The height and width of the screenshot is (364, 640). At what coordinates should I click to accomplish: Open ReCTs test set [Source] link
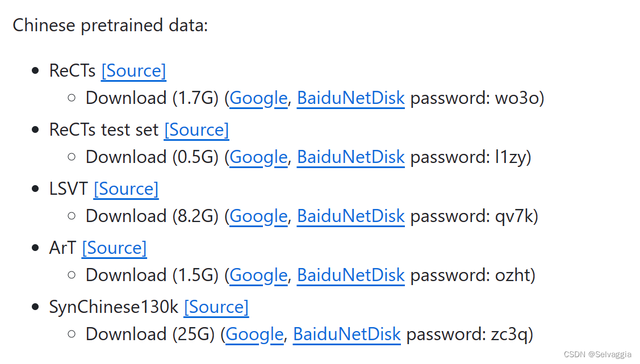pos(196,130)
